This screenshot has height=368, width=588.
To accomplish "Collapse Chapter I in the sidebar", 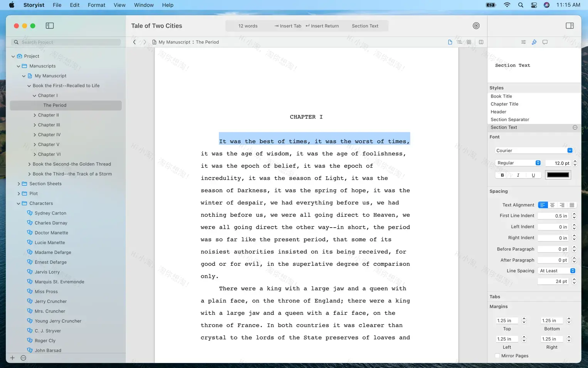I will [34, 95].
